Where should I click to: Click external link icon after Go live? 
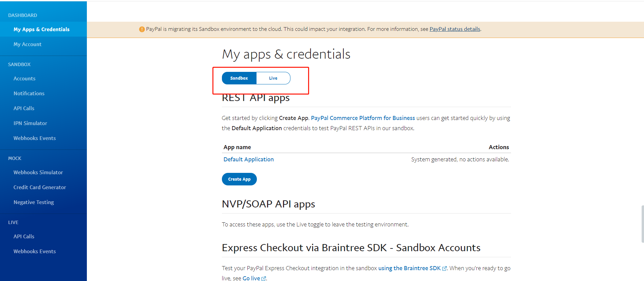264,279
